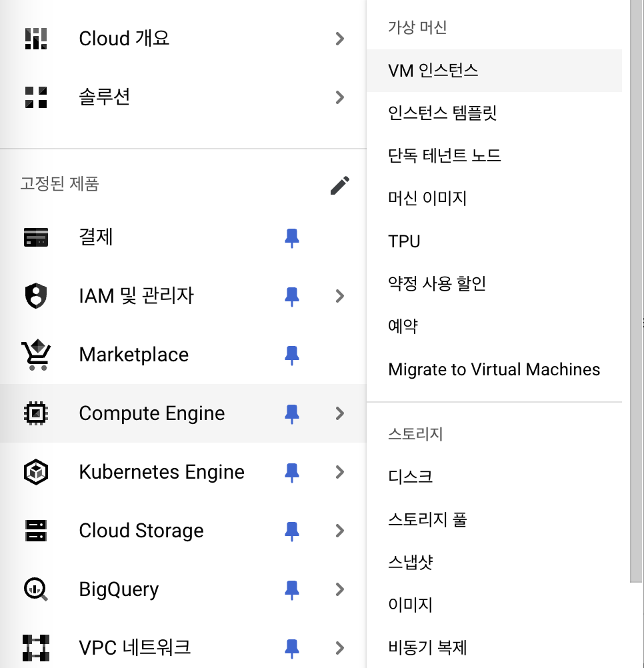The image size is (644, 668).
Task: Expand IAM 및 관리자 submenu arrow
Action: (x=339, y=296)
